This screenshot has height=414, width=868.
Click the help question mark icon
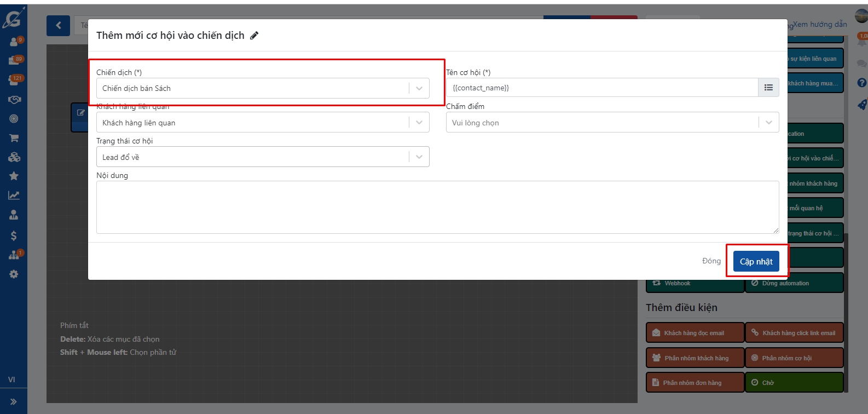861,83
